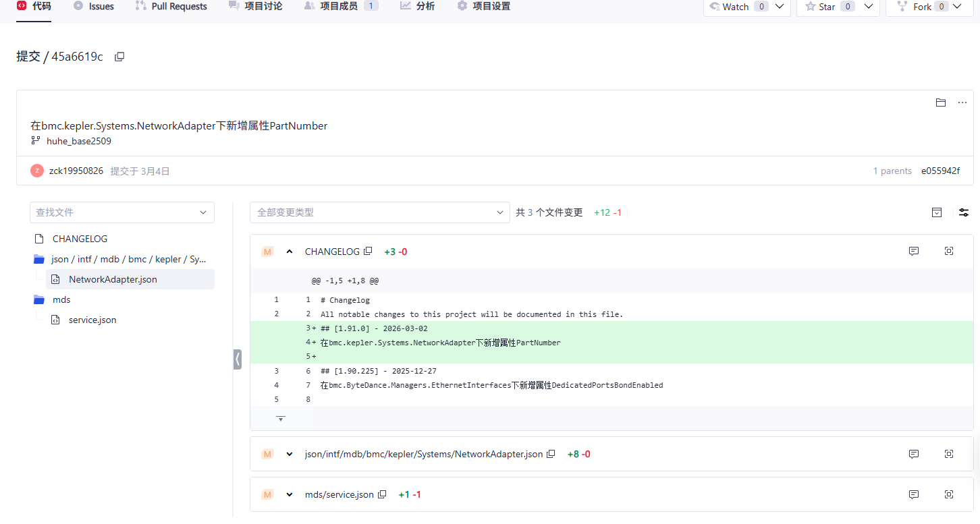The image size is (980, 524).
Task: Click the Star count badge
Action: [848, 7]
